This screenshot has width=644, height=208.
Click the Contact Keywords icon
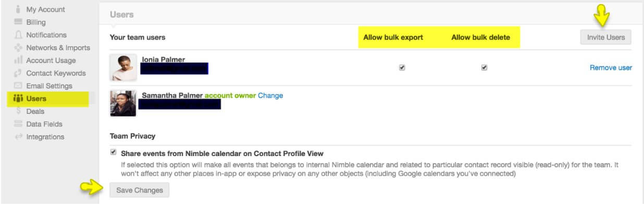18,73
